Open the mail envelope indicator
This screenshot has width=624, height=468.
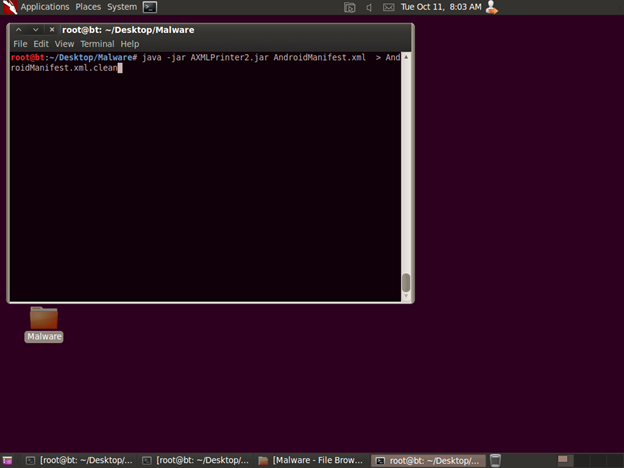click(388, 7)
